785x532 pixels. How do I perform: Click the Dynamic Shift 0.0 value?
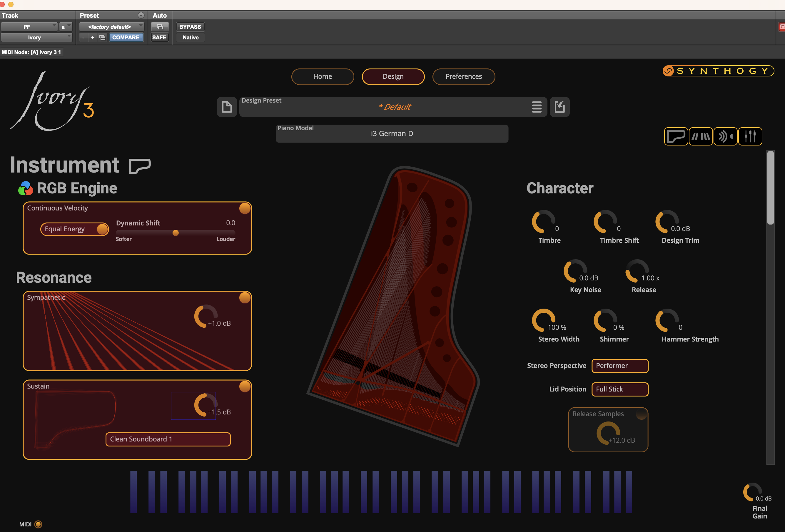(231, 223)
